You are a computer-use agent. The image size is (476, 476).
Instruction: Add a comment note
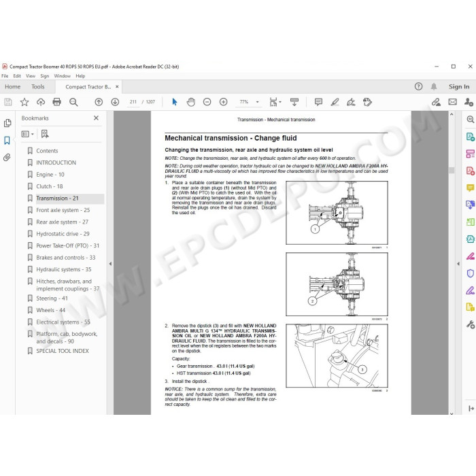tap(318, 102)
